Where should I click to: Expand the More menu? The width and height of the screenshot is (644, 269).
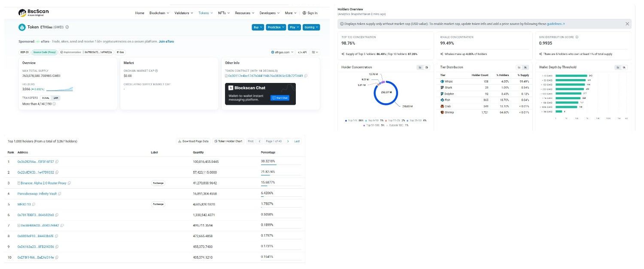pos(291,13)
